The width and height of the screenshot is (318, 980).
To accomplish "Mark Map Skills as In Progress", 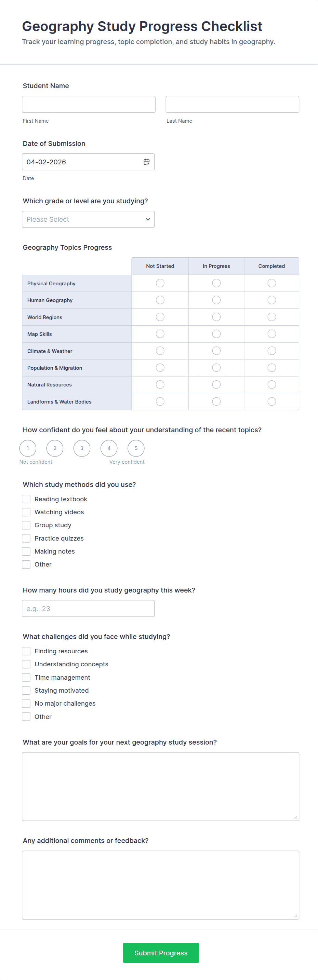I will point(216,334).
